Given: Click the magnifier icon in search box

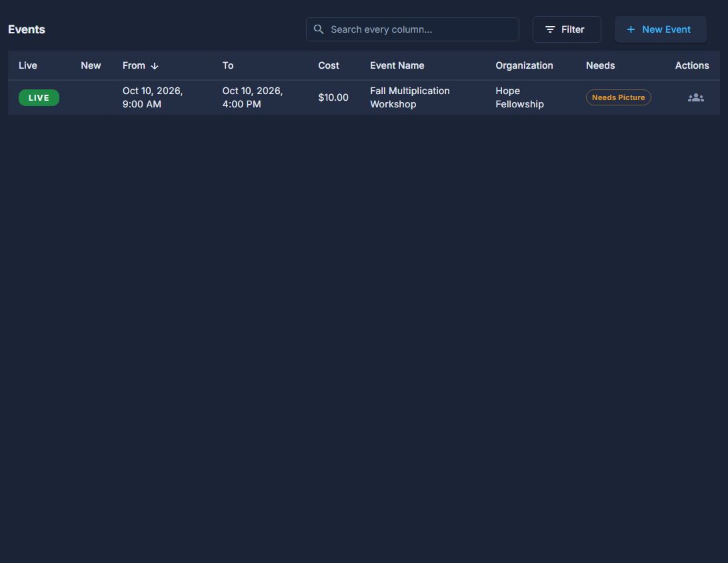Looking at the screenshot, I should tap(319, 29).
